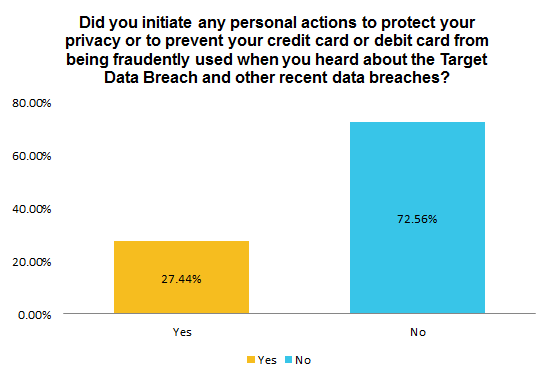
Task: Click the Yes category axis label
Action: point(182,332)
